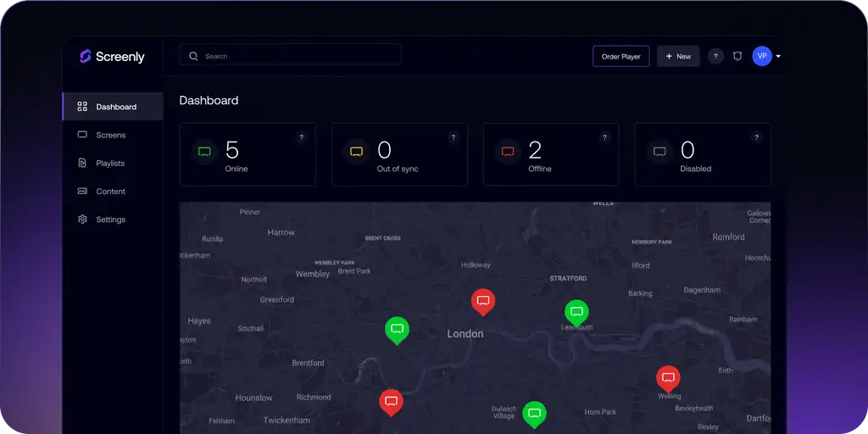Click the red Offline screen icon
Viewport: 868px width, 434px height.
pos(509,152)
